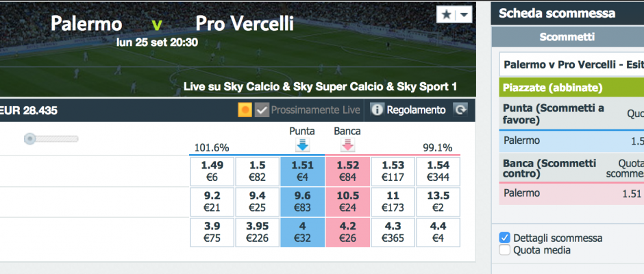
Task: Click the 1.54 odds cell with €344
Action: (438, 171)
